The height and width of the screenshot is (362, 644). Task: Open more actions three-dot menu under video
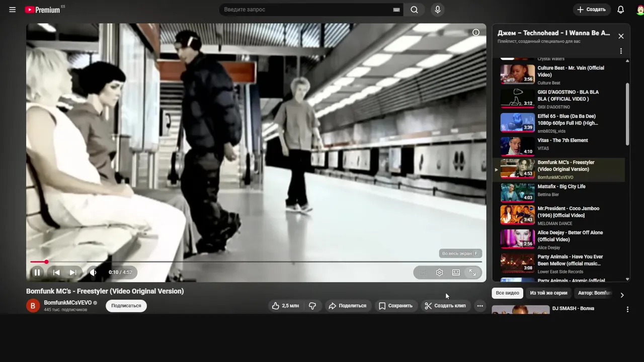[480, 306]
